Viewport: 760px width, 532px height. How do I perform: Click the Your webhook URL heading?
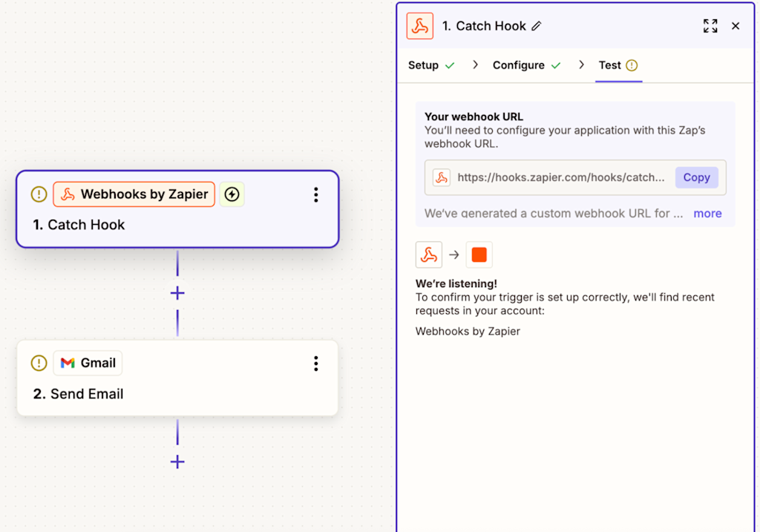474,116
